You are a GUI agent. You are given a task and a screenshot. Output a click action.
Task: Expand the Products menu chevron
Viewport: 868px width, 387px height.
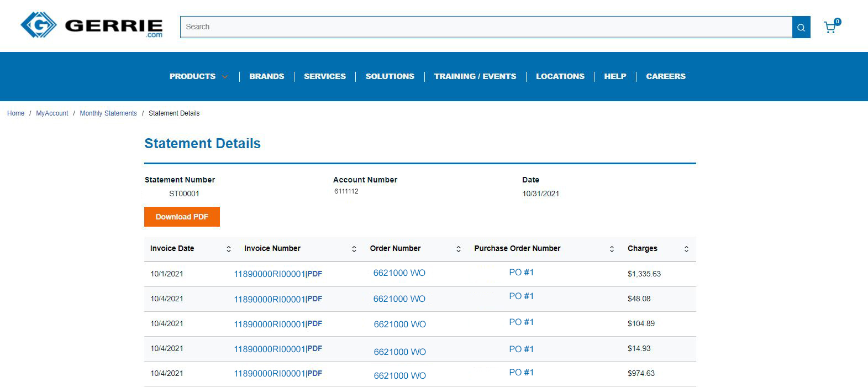[225, 77]
